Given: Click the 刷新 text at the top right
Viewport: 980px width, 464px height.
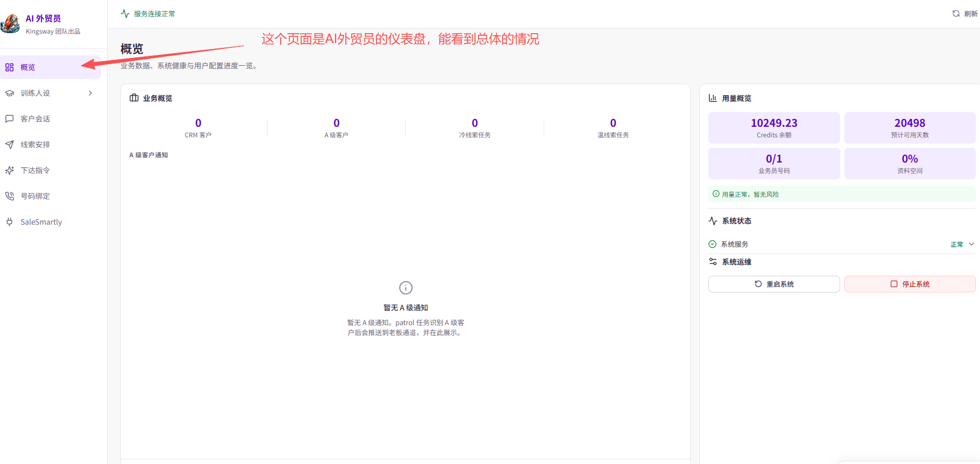Looking at the screenshot, I should click(971, 14).
